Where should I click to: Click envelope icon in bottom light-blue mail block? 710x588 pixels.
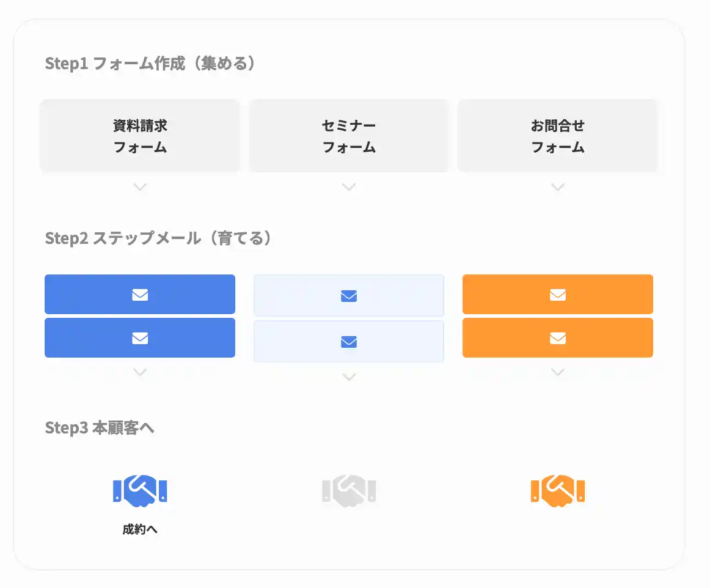(349, 342)
